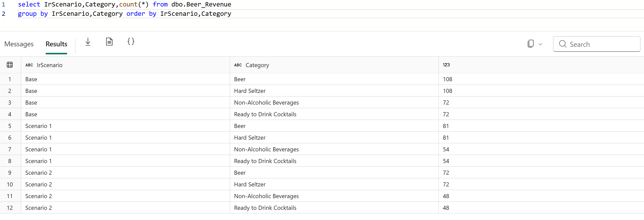This screenshot has height=220, width=644.
Task: Click the Hard Seltzer cell in row 2
Action: click(250, 91)
